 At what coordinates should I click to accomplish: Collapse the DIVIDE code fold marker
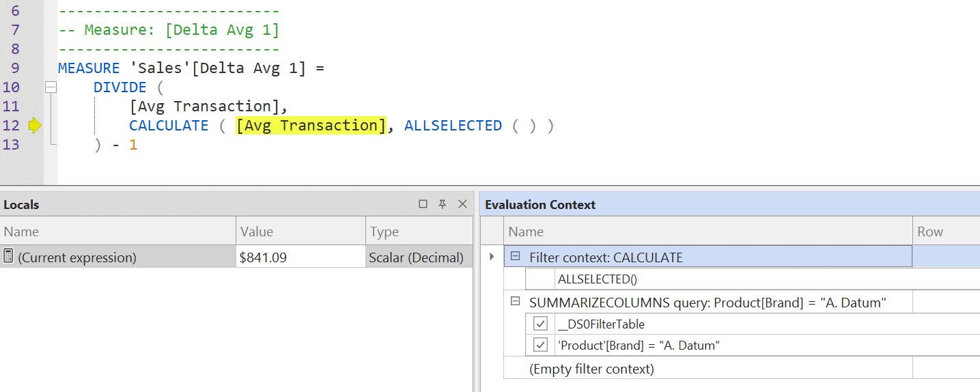pyautogui.click(x=50, y=87)
